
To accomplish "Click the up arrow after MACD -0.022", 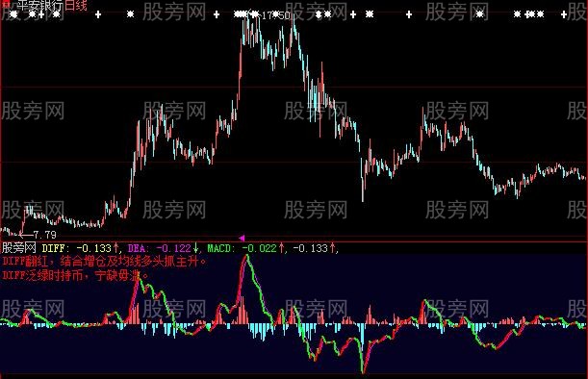I will [x=281, y=248].
